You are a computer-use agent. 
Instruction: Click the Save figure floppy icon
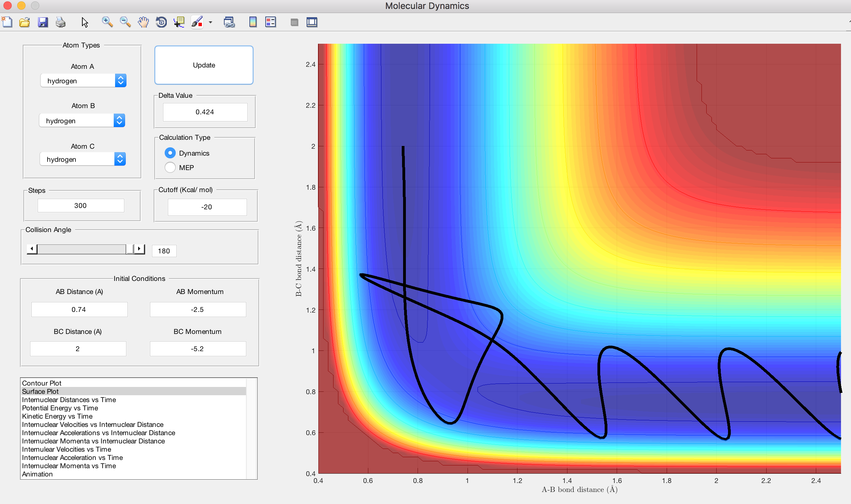point(43,22)
